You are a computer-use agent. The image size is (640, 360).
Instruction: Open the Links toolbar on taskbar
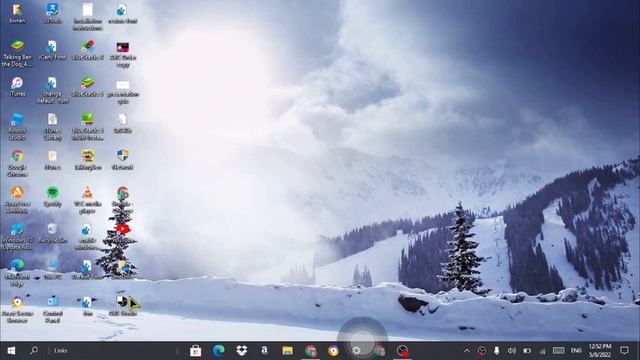(61, 351)
